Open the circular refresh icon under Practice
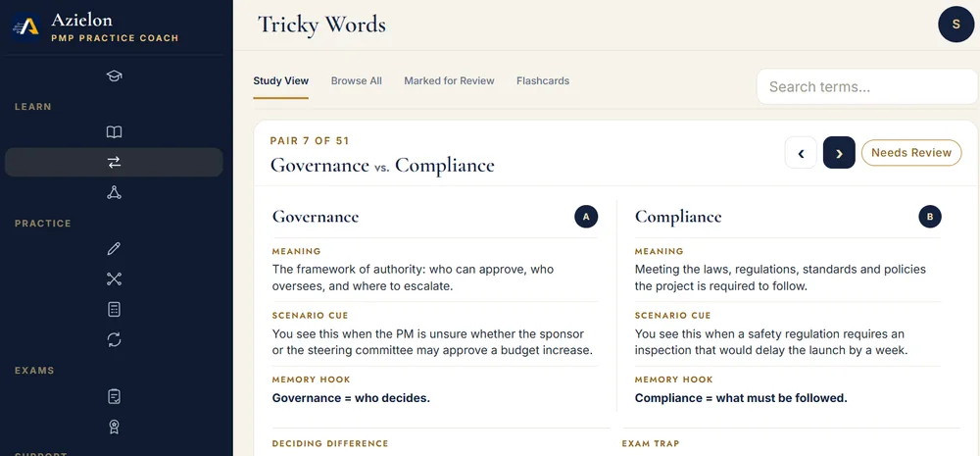The image size is (980, 456). click(x=114, y=339)
